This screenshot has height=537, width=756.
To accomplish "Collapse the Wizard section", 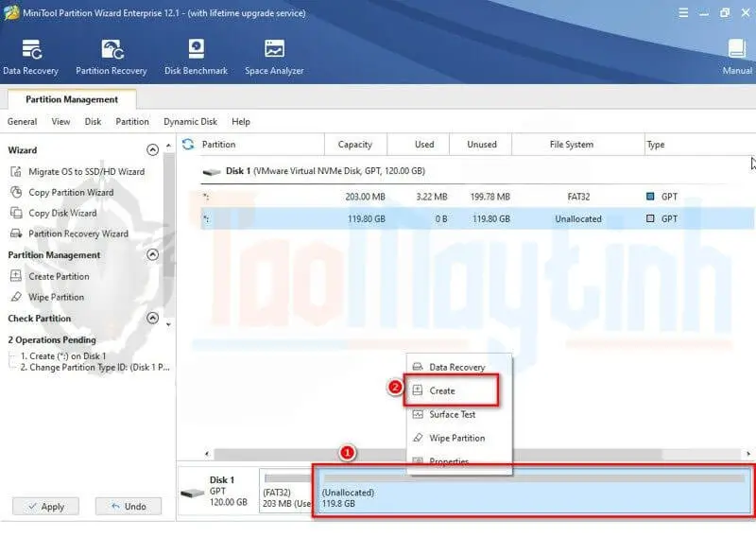I will pos(153,150).
